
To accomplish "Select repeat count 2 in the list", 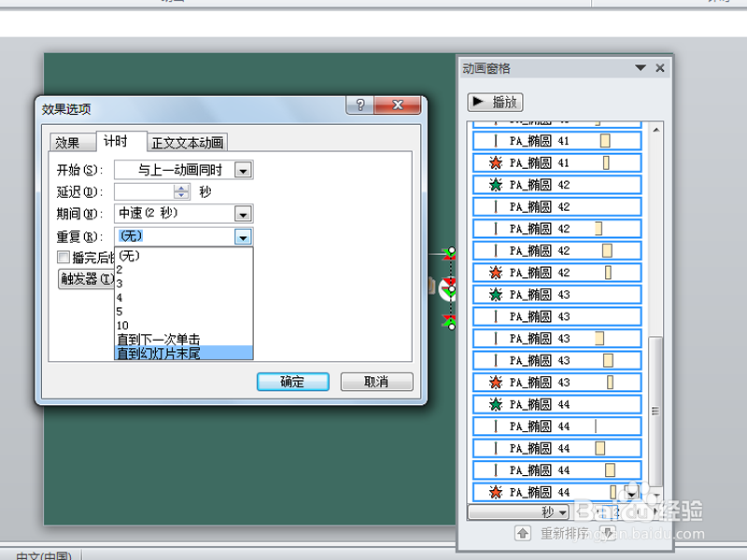I will 183,270.
